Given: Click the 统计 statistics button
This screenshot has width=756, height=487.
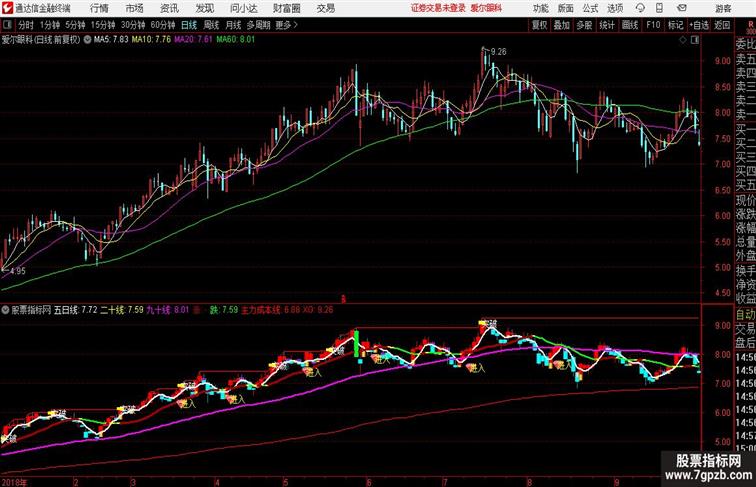Looking at the screenshot, I should (607, 25).
